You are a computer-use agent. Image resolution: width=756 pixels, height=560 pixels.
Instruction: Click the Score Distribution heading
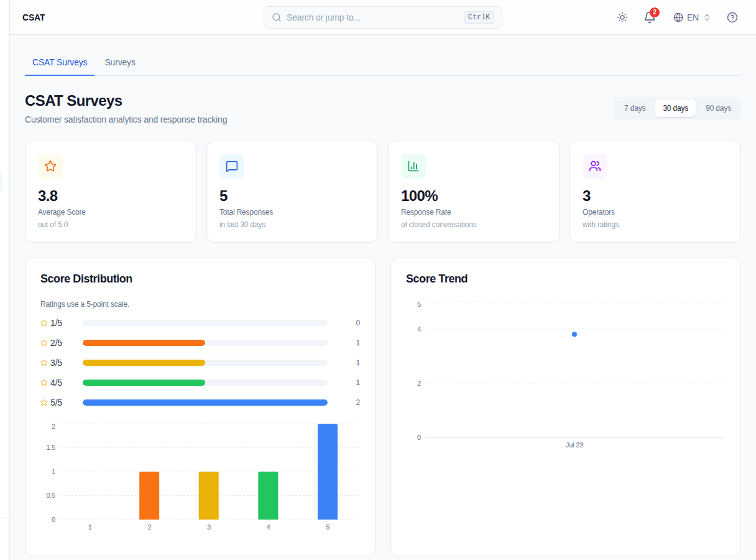tap(86, 279)
